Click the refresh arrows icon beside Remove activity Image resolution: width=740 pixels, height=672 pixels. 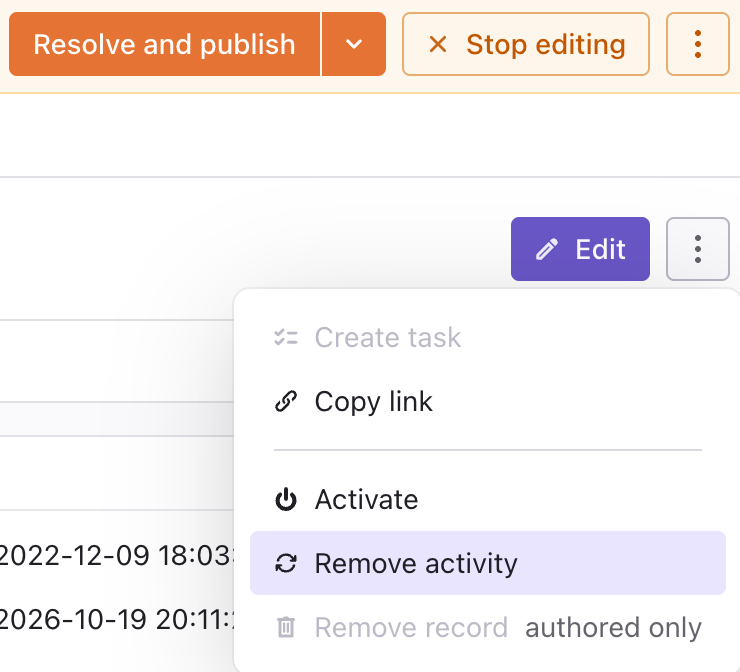(x=286, y=563)
